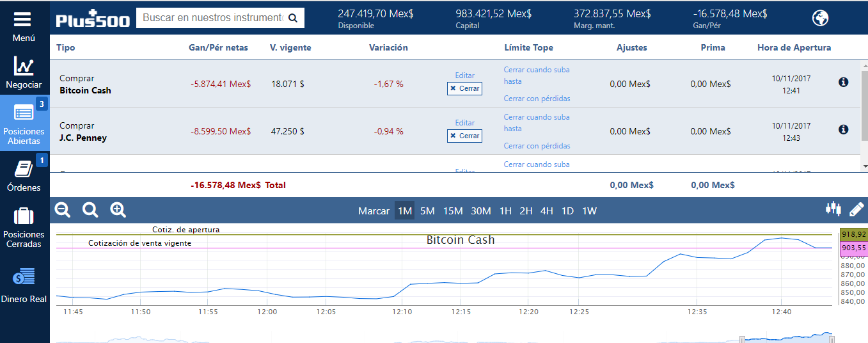Image resolution: width=868 pixels, height=343 pixels.
Task: Show info for Bitcoin Cash position
Action: tap(843, 82)
